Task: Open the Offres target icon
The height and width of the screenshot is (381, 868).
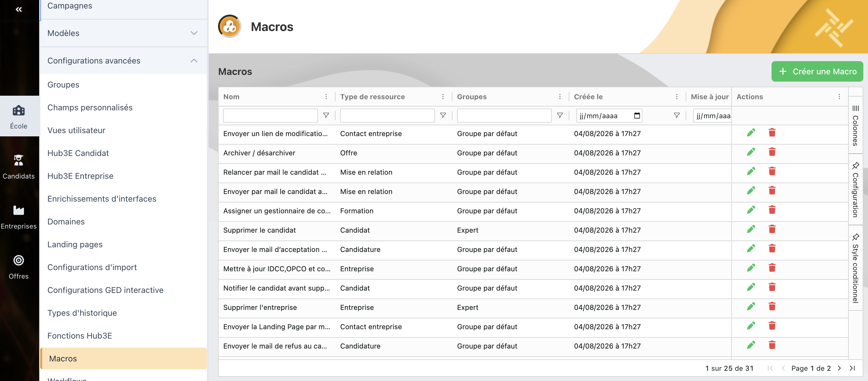Action: (18, 260)
